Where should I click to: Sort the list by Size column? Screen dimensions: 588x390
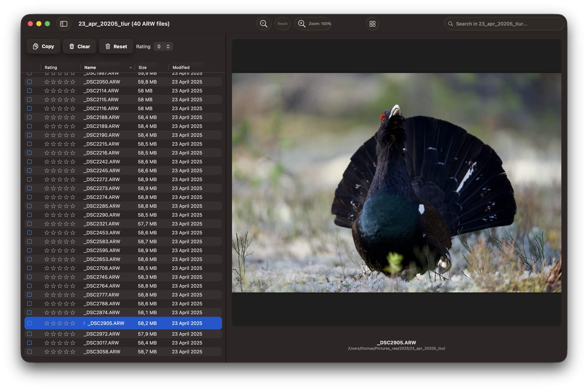click(x=142, y=67)
